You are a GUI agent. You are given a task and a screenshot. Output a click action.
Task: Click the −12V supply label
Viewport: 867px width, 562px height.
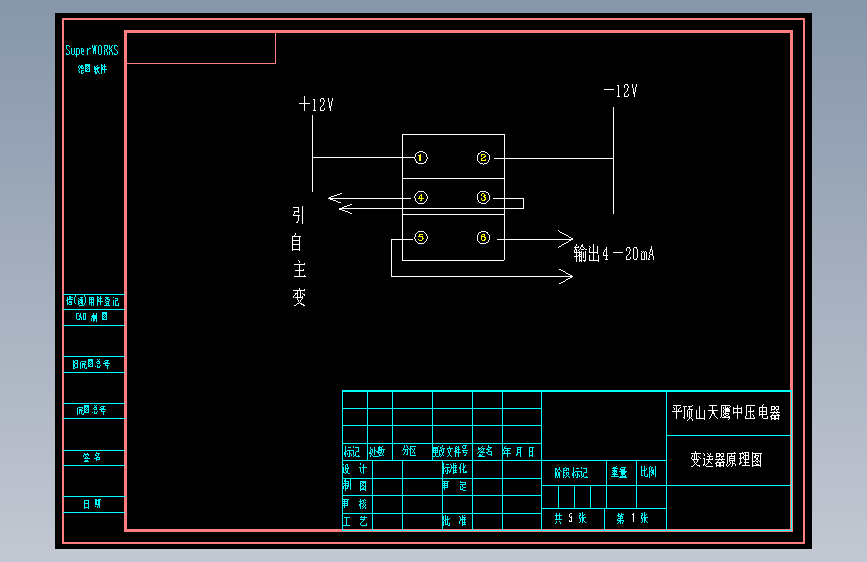(620, 91)
